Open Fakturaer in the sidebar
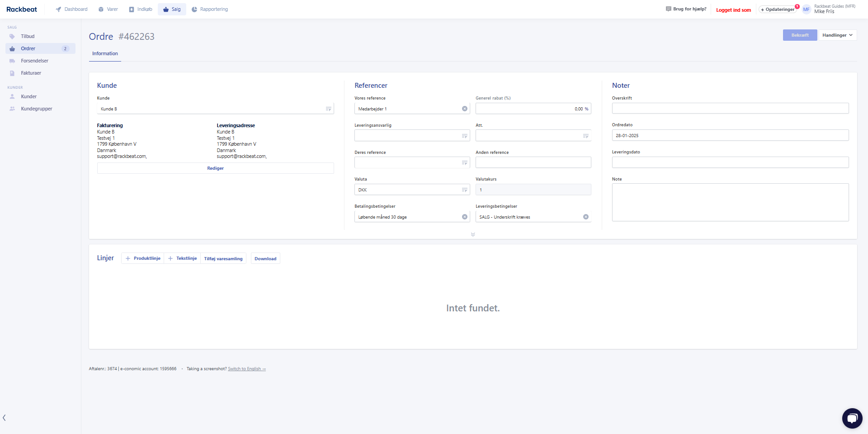This screenshot has height=434, width=868. [31, 73]
